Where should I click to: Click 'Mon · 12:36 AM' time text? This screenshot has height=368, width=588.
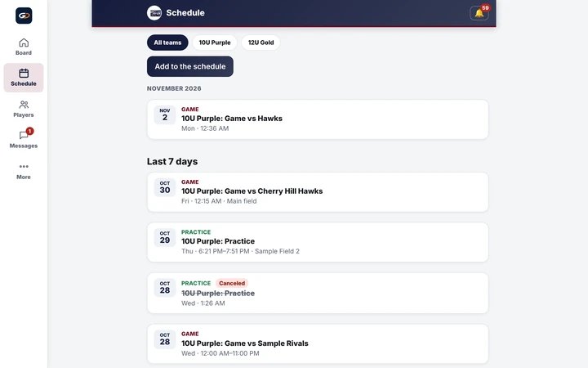(205, 128)
